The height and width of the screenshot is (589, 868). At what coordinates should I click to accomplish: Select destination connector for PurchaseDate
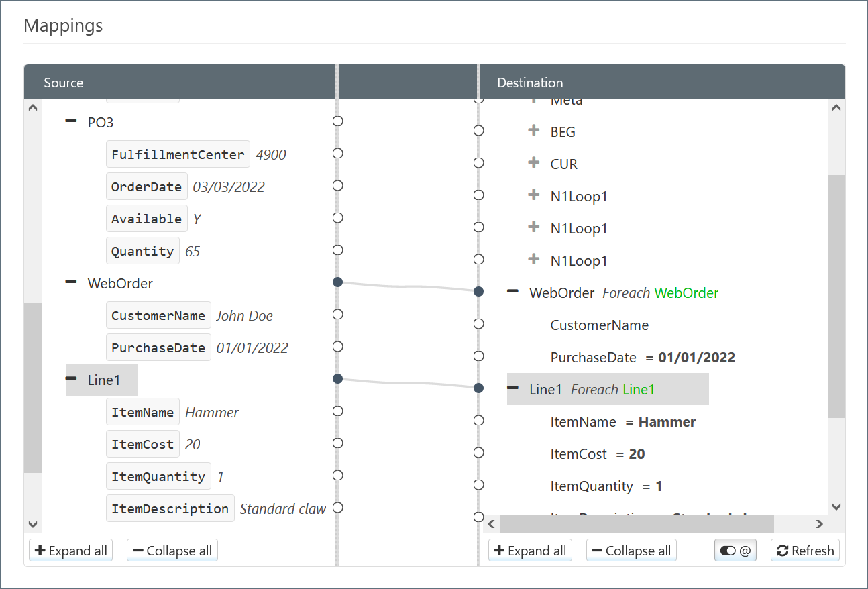pos(478,356)
